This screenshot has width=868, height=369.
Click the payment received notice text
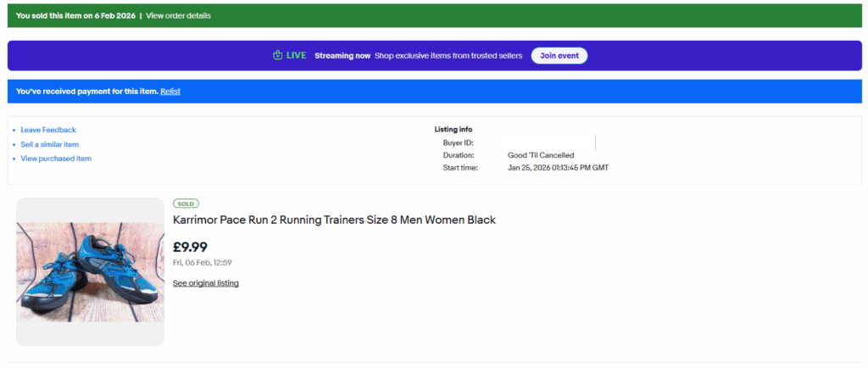pos(86,92)
